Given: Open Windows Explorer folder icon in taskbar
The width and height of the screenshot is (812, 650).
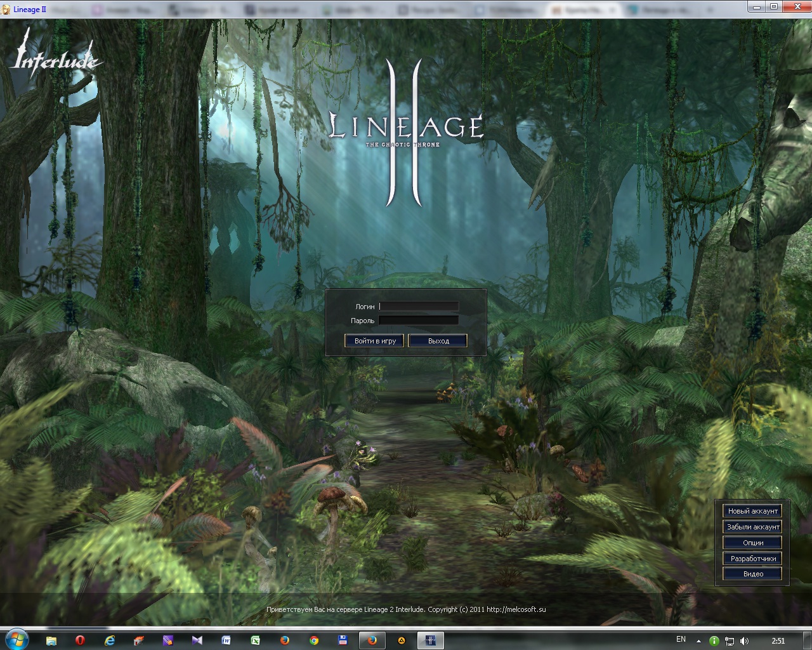Looking at the screenshot, I should tap(51, 640).
